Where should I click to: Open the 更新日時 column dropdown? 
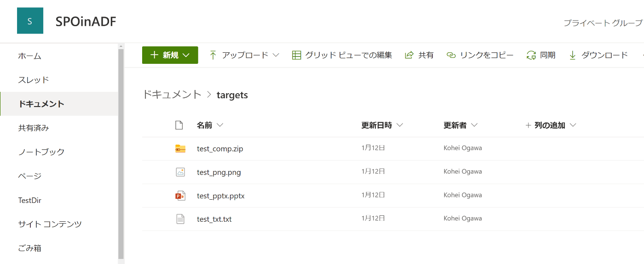pyautogui.click(x=399, y=125)
